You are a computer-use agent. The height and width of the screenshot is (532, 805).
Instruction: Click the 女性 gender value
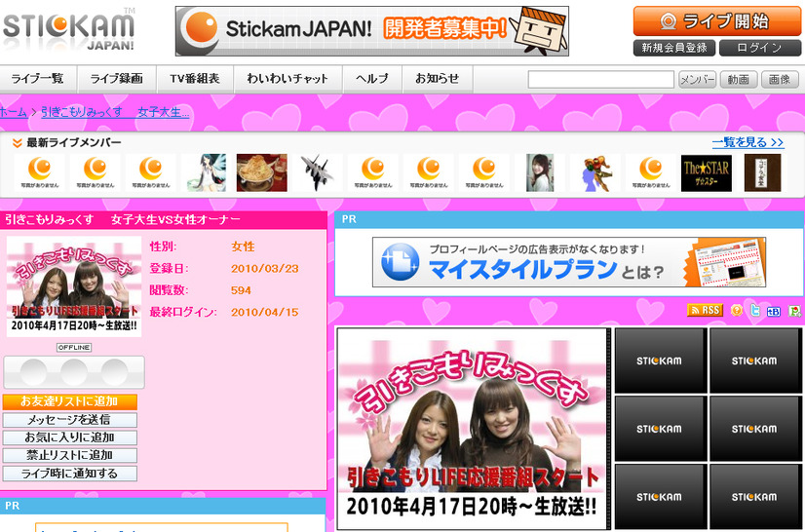click(243, 247)
